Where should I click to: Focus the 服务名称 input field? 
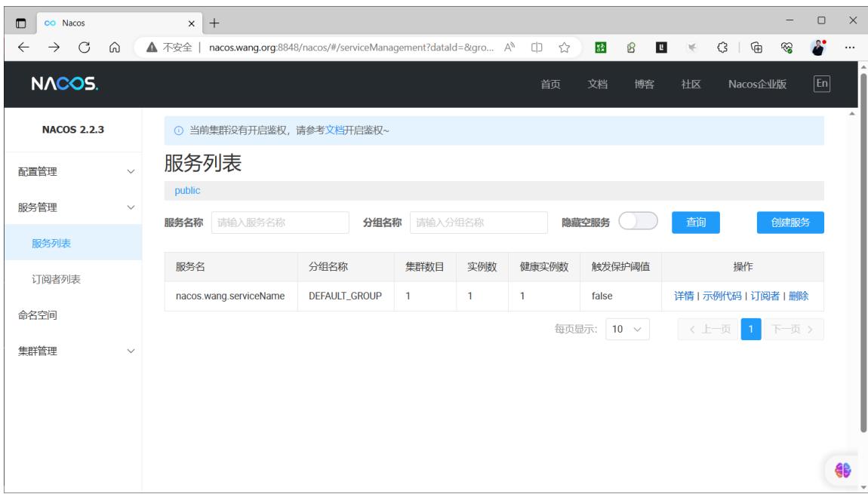tap(280, 222)
